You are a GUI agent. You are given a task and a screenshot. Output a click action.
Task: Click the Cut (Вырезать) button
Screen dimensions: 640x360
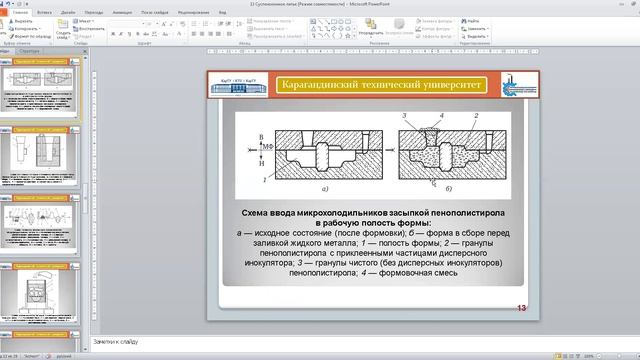[x=21, y=21]
